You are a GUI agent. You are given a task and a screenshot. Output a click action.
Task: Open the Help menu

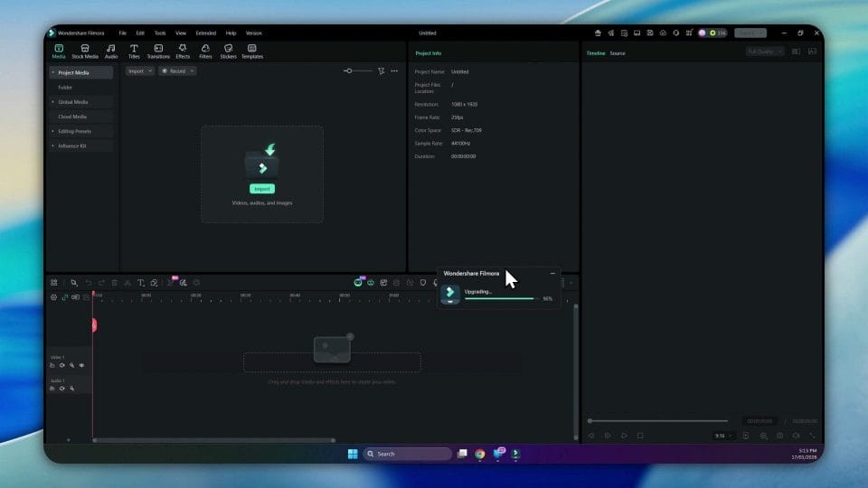click(x=231, y=33)
